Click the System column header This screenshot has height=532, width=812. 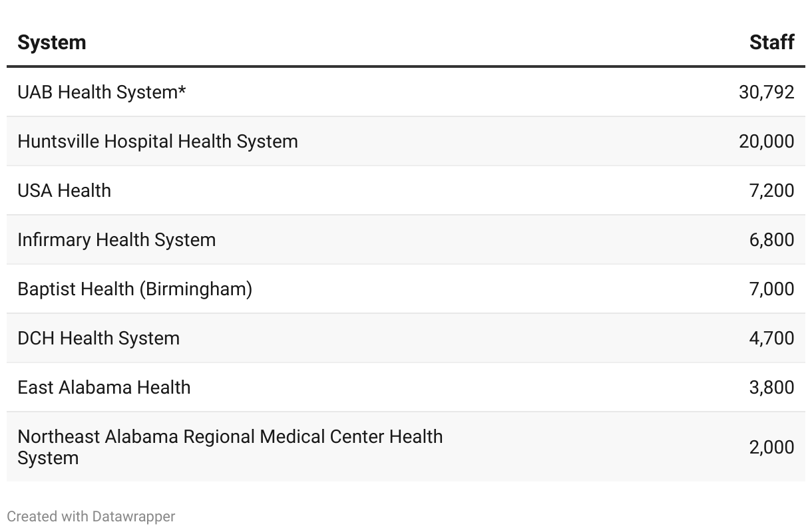(52, 43)
